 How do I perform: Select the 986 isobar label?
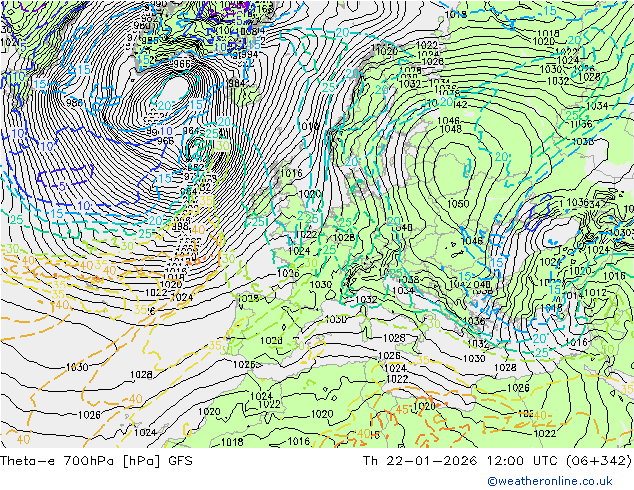(74, 102)
